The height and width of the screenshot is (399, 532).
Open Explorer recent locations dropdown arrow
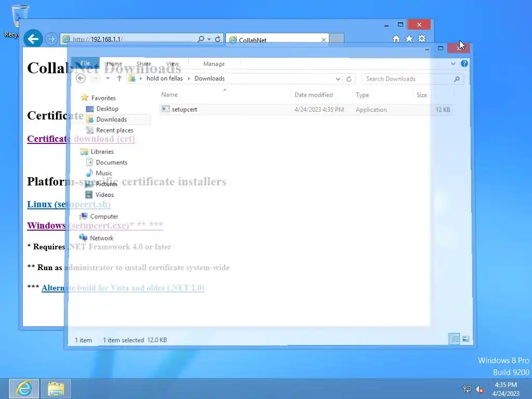tap(108, 79)
